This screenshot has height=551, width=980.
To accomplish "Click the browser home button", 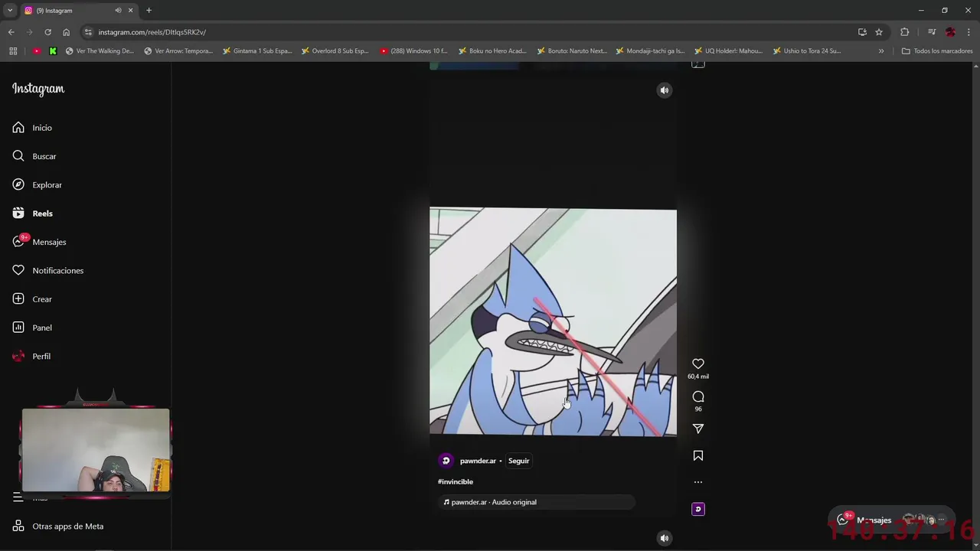I will [x=66, y=32].
